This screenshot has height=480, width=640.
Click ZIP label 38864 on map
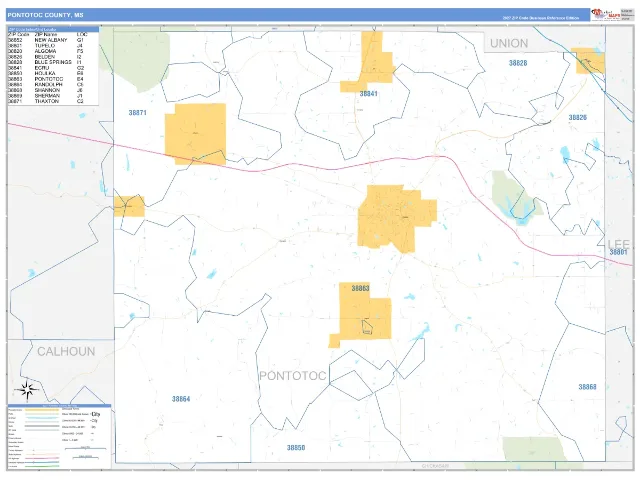(181, 399)
